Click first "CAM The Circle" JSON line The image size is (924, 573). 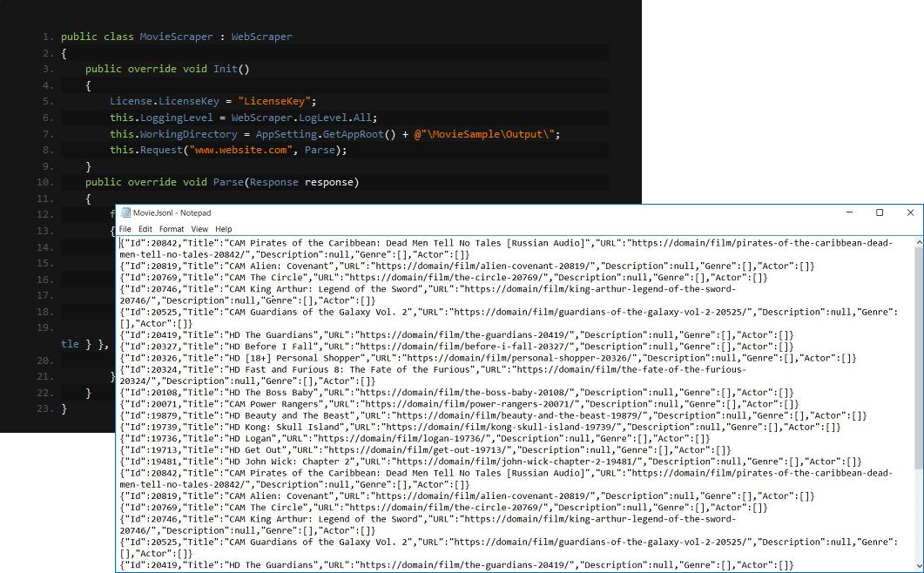click(x=444, y=278)
